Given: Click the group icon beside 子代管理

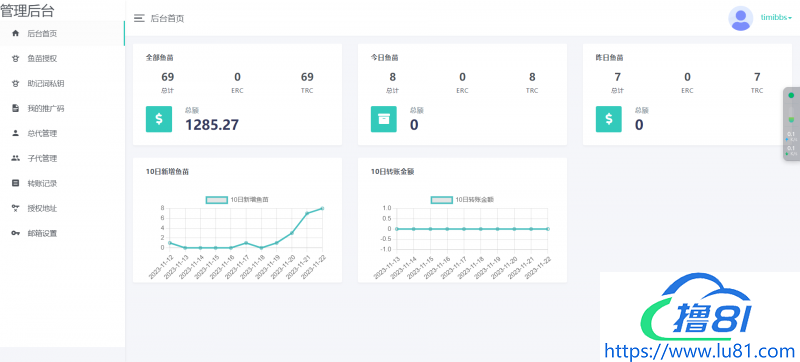Looking at the screenshot, I should 15,158.
